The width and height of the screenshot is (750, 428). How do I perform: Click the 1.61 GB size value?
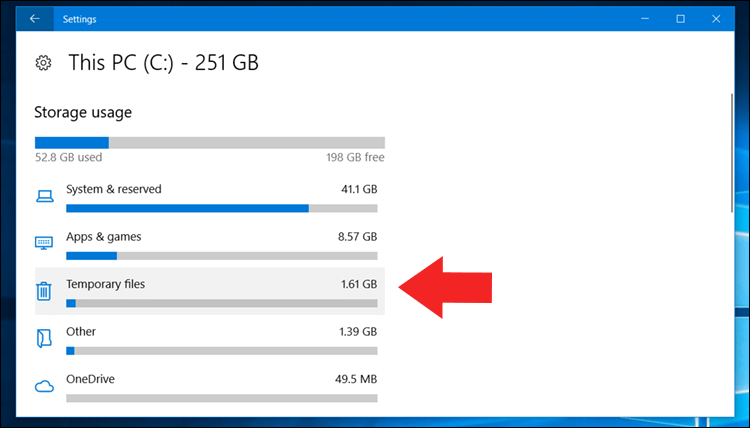358,284
